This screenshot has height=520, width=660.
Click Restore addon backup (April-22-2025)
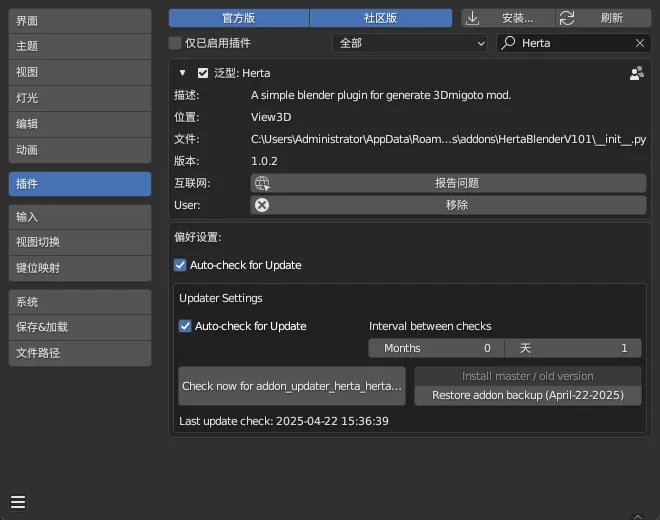click(528, 395)
